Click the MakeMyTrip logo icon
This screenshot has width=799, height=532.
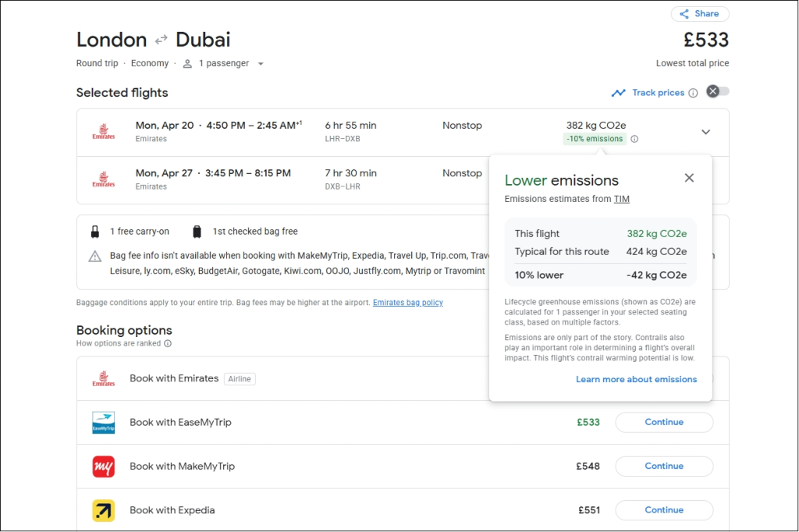104,466
